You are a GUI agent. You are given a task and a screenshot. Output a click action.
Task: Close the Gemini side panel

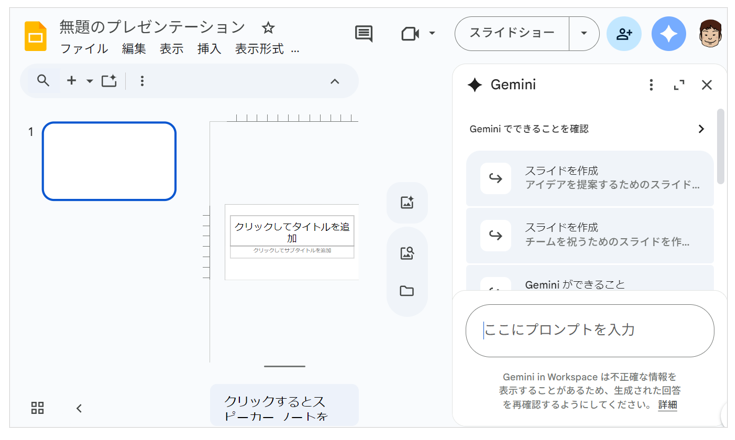coord(706,85)
